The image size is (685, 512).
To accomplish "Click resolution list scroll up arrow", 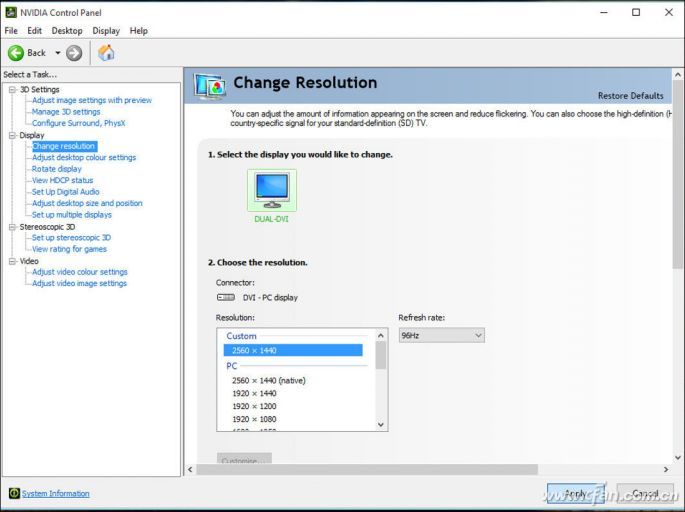I will (381, 336).
